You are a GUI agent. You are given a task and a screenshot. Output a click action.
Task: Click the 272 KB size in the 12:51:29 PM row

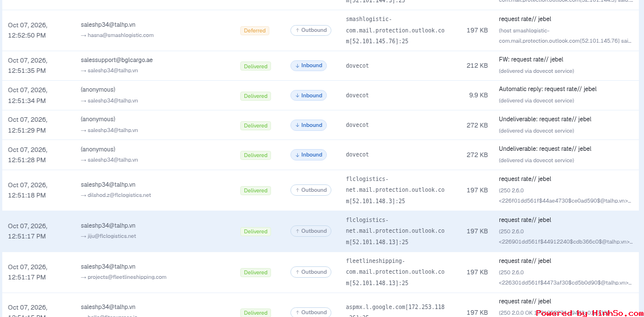[477, 125]
